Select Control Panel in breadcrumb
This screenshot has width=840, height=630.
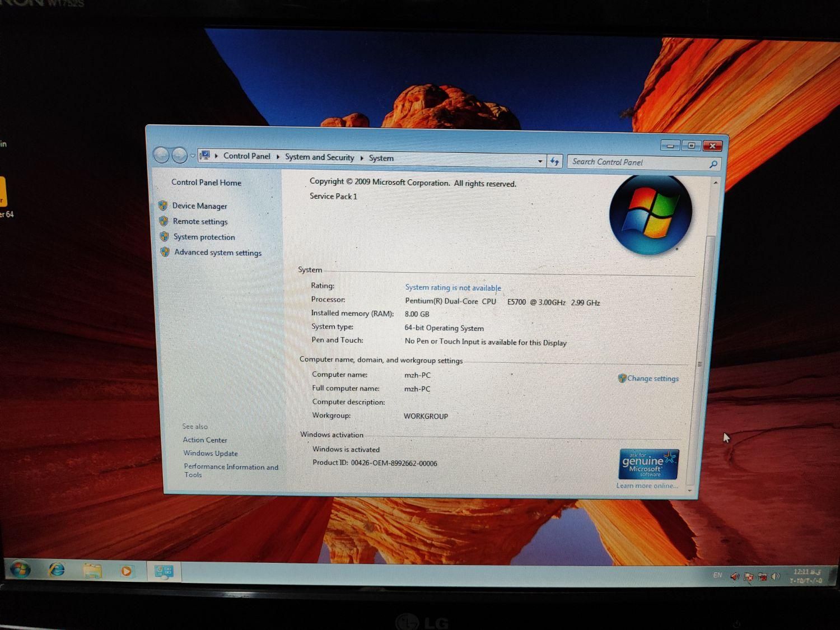247,156
